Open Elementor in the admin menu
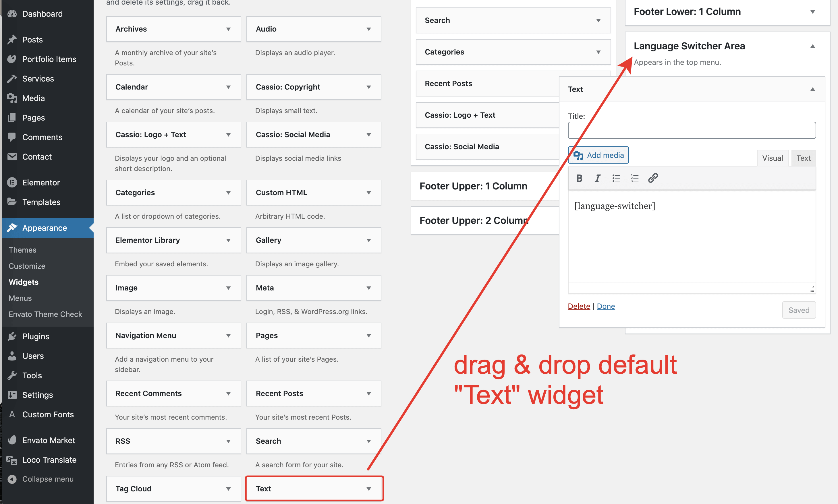This screenshot has width=838, height=504. (41, 182)
